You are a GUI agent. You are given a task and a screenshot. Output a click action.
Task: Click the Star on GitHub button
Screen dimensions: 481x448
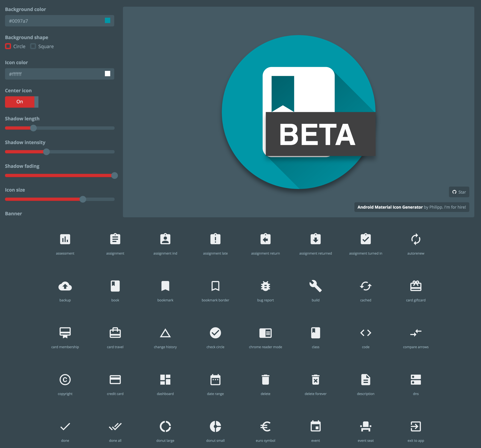coord(459,192)
